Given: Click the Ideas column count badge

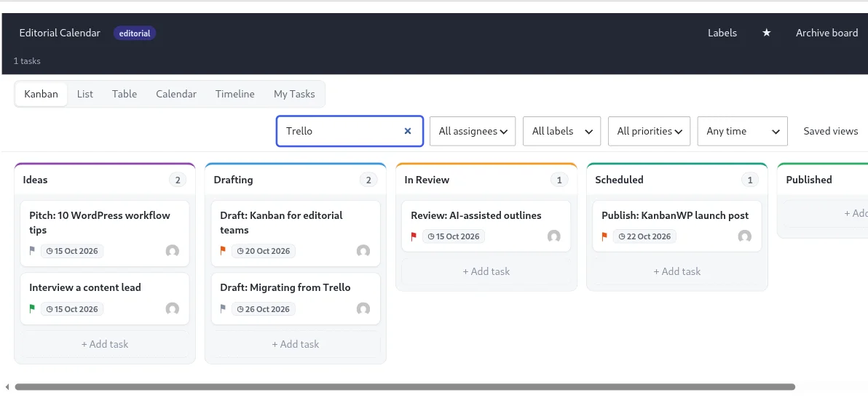Looking at the screenshot, I should click(178, 180).
